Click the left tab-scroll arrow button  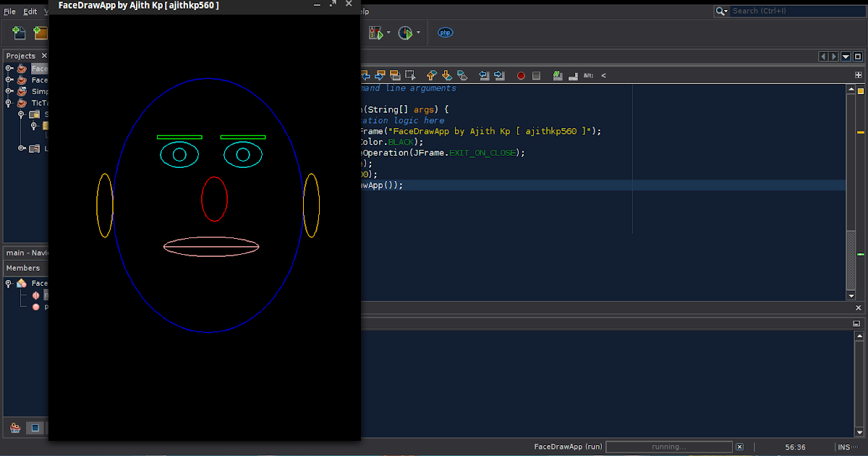pyautogui.click(x=824, y=56)
